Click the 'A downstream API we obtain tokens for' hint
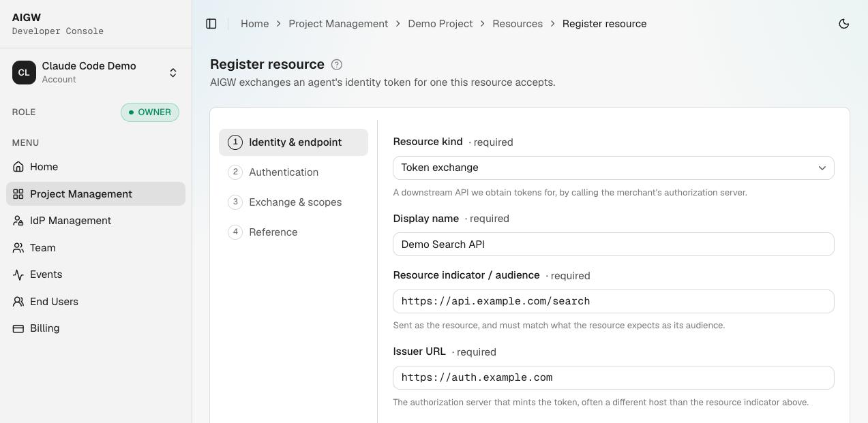868x423 pixels. tap(570, 193)
